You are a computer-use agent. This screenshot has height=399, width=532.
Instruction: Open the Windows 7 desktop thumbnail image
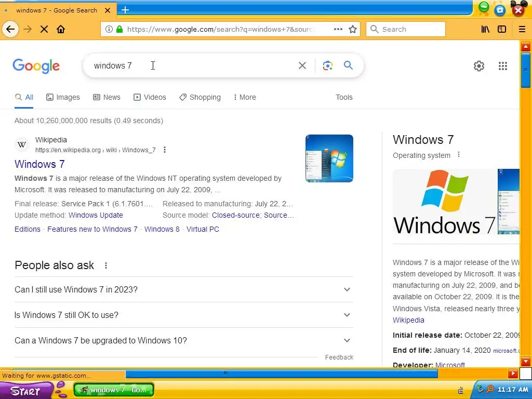(x=329, y=158)
